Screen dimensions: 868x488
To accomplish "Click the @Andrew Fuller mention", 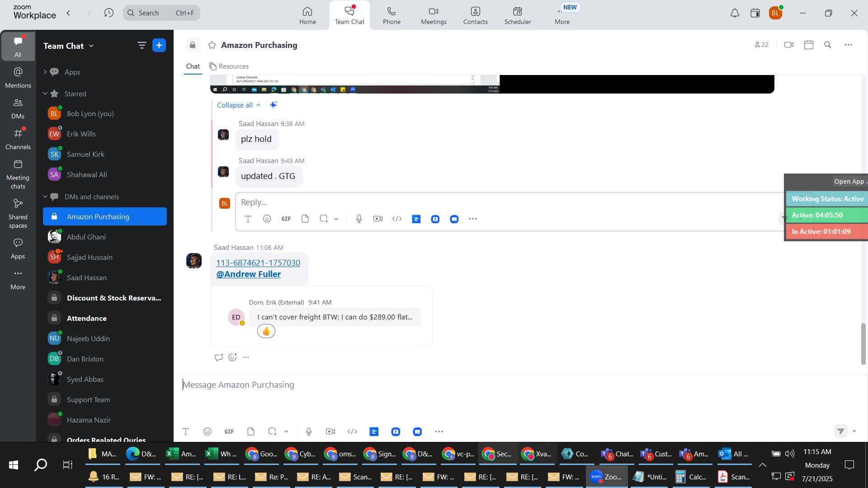I will pos(248,274).
